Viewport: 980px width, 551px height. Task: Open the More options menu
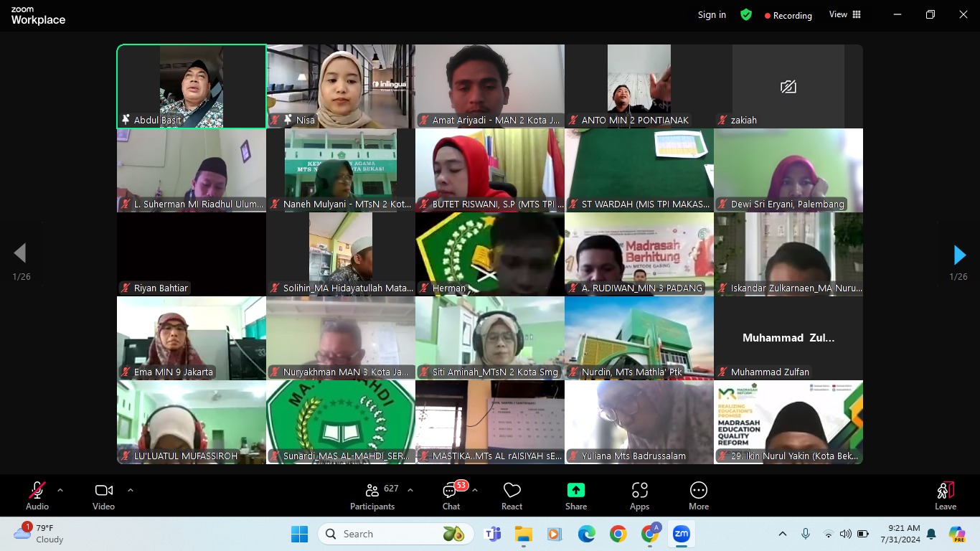point(698,496)
